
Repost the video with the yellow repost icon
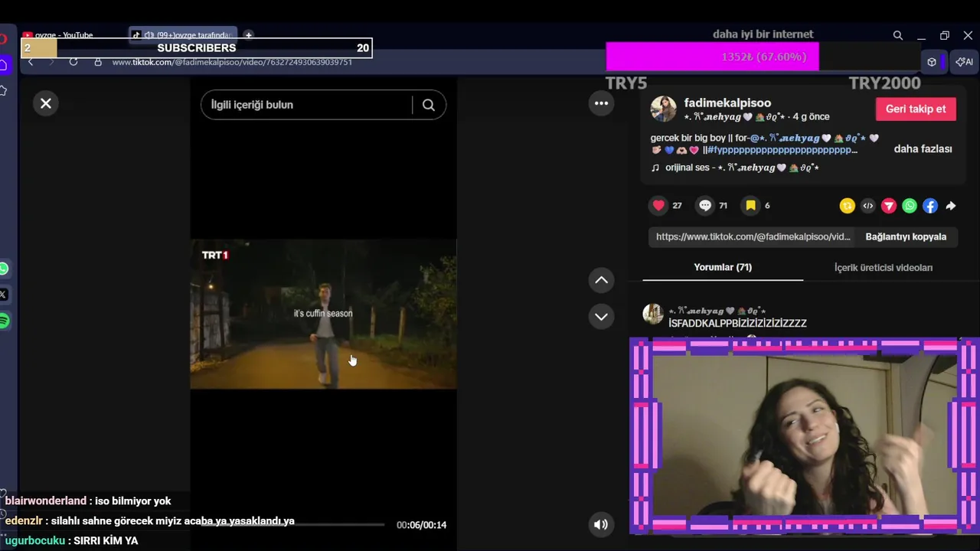(847, 206)
